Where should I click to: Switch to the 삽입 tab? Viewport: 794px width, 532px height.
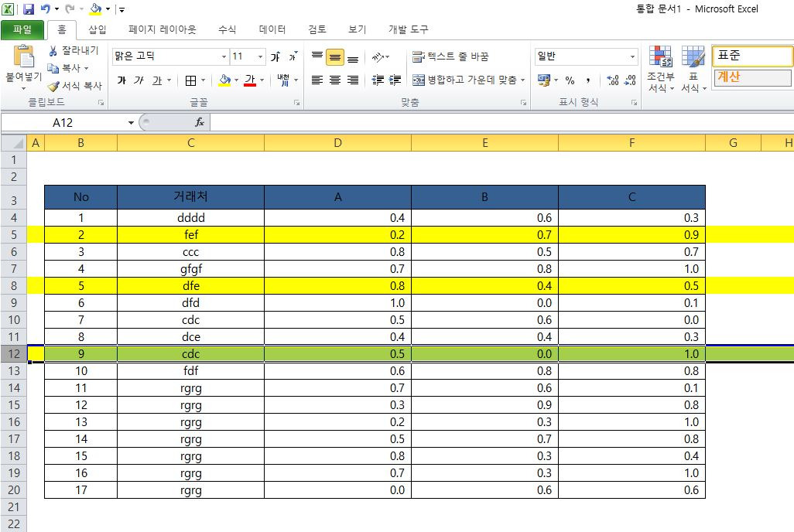98,30
